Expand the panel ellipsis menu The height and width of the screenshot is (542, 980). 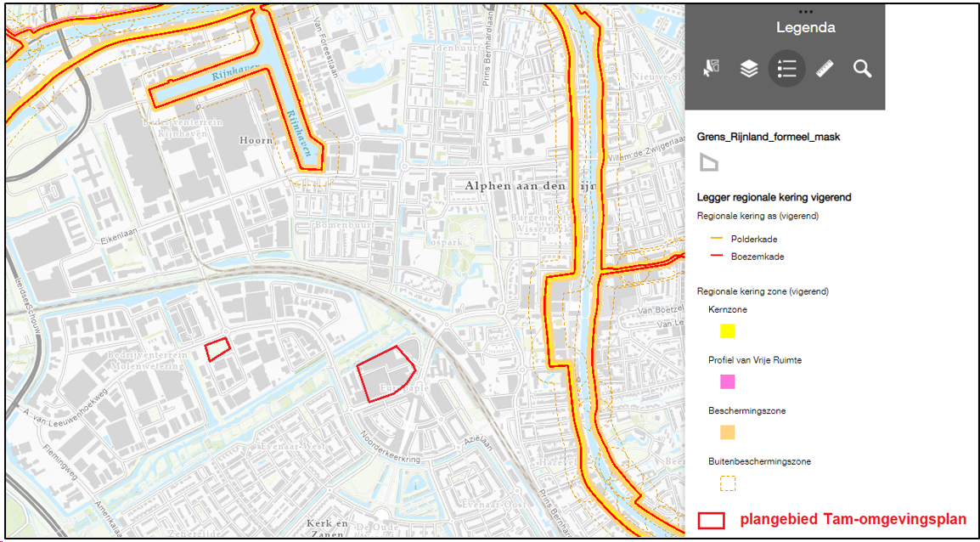pyautogui.click(x=805, y=11)
